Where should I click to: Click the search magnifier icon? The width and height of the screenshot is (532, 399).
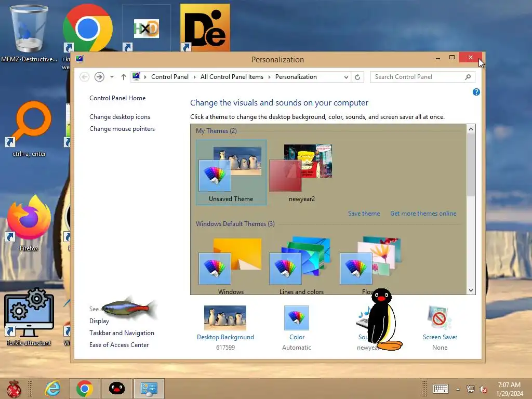click(x=468, y=77)
